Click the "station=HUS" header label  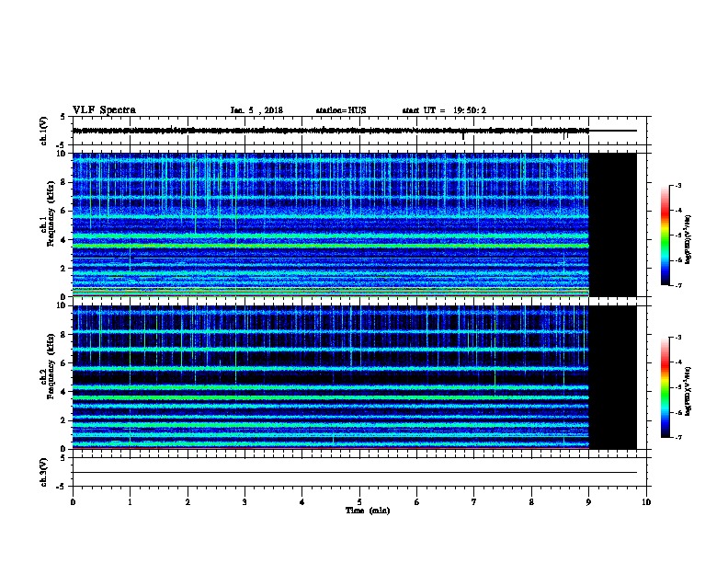coord(341,110)
